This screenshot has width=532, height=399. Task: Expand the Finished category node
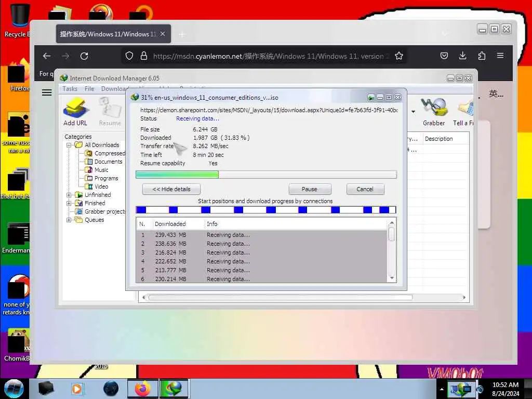pyautogui.click(x=69, y=203)
